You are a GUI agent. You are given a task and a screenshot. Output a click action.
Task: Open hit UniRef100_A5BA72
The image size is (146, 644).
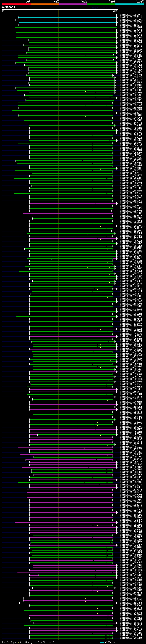(131, 223)
